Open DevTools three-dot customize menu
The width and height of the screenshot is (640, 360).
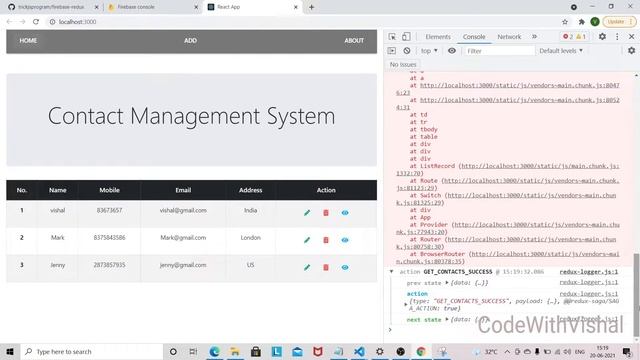point(617,37)
